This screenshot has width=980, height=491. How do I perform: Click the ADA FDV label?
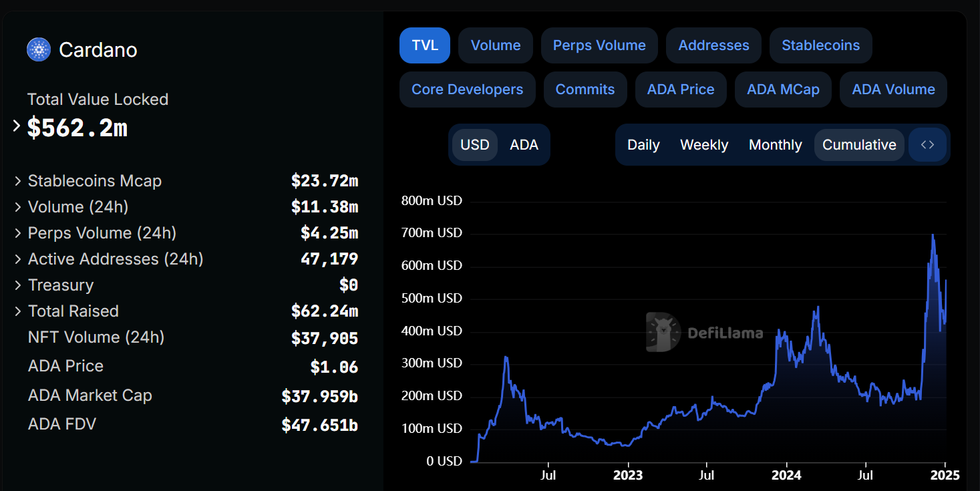click(x=62, y=424)
